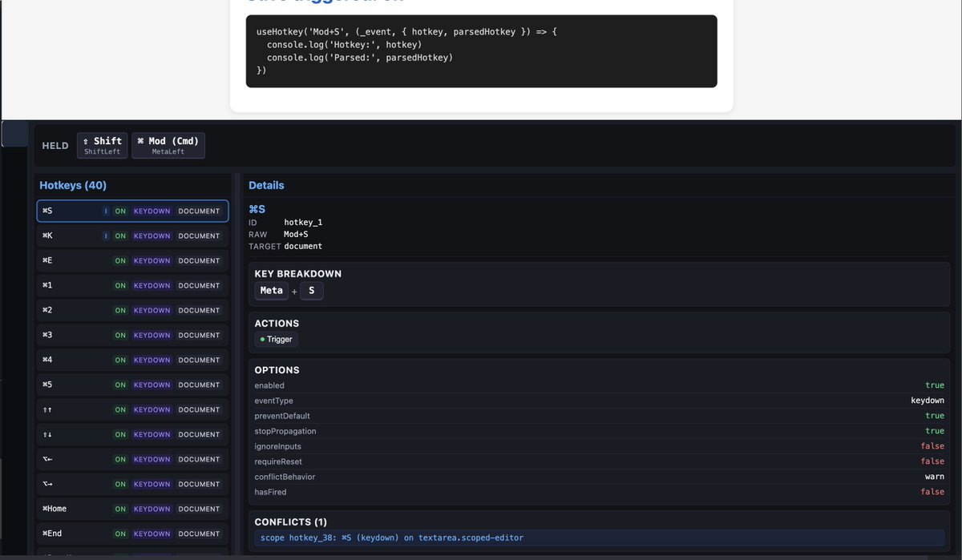This screenshot has height=560, width=962.
Task: Click the Meta key chip in Key Breakdown
Action: [272, 291]
